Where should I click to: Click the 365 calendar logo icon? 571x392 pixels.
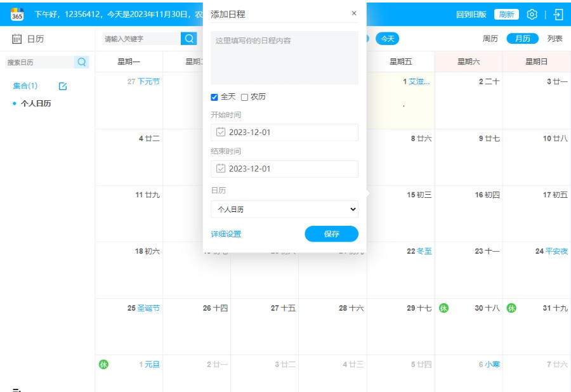coord(17,14)
